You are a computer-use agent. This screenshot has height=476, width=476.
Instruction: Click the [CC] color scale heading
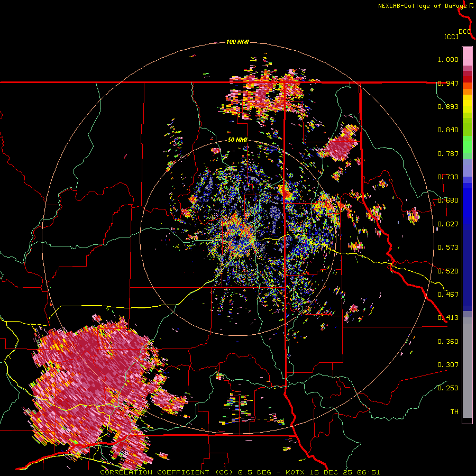452,36
